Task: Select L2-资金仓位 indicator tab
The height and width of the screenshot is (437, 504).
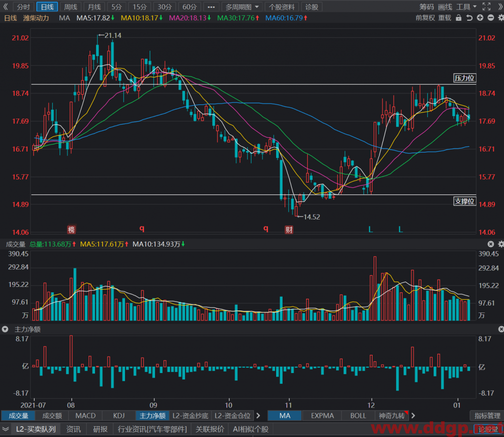Action: (232, 415)
